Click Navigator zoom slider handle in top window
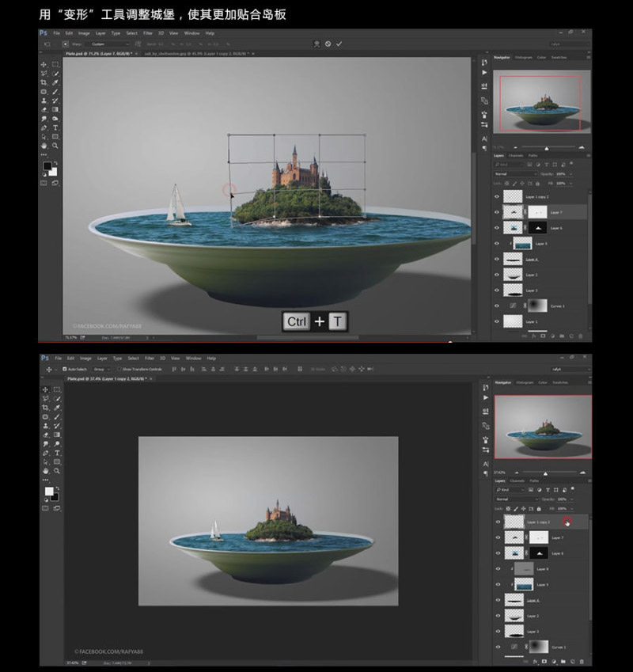The image size is (633, 672). (547, 148)
